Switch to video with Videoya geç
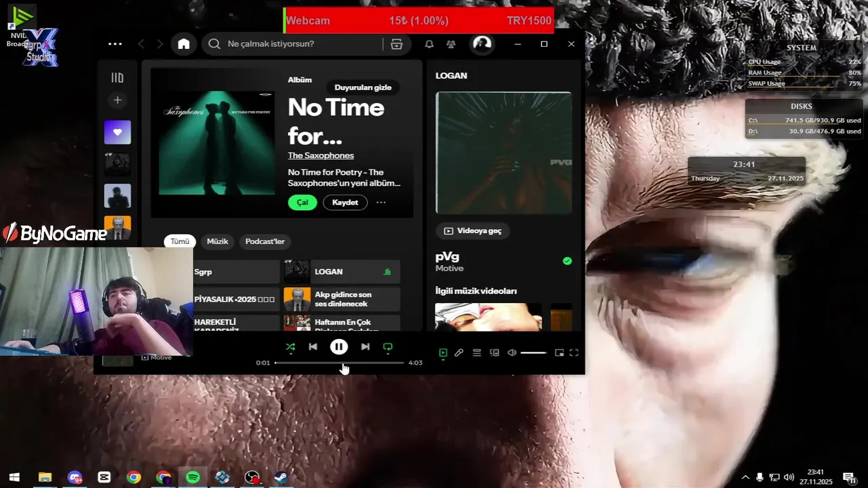 tap(473, 231)
